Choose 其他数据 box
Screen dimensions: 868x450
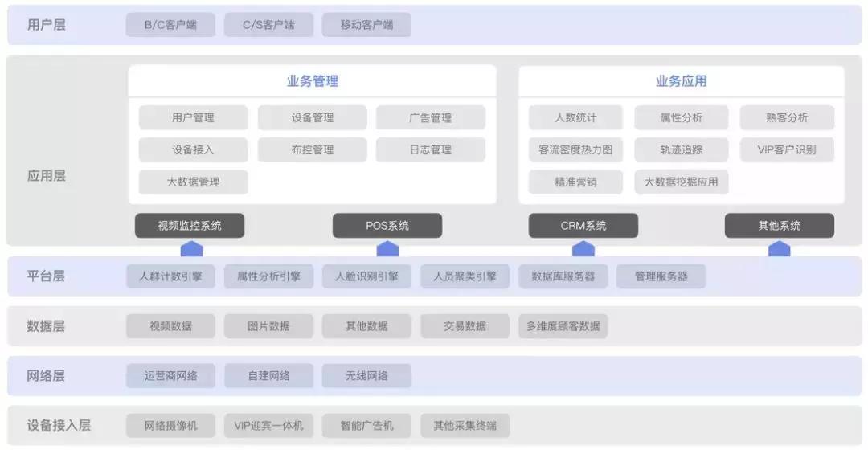pos(366,326)
